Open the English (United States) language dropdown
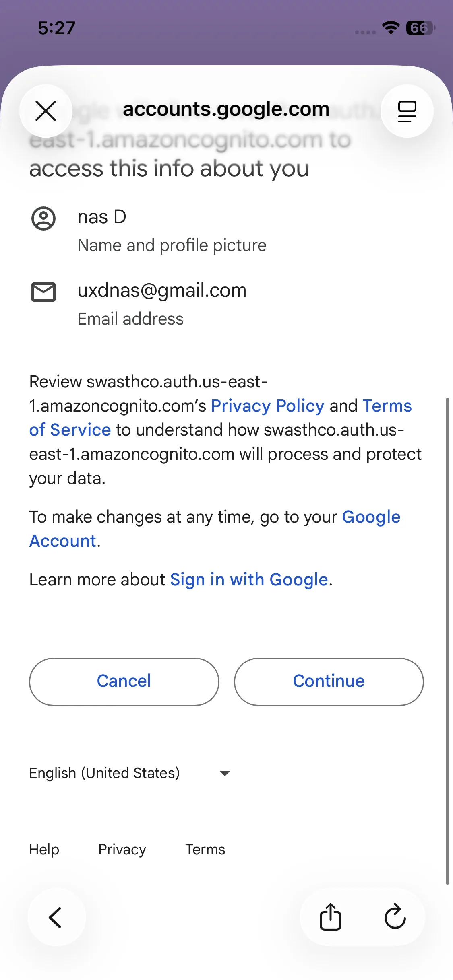Viewport: 453px width, 980px height. point(105,773)
